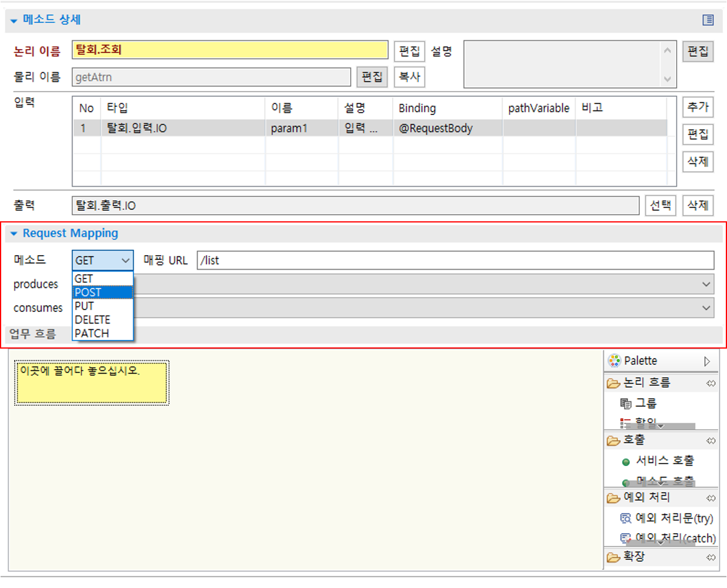The image size is (727, 588).
Task: Select the 예외 처리문(try) palette tool
Action: pyautogui.click(x=667, y=517)
